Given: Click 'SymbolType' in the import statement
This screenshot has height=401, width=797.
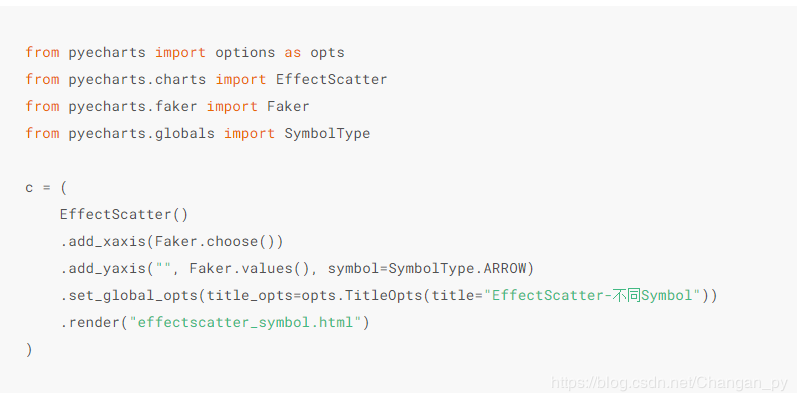Looking at the screenshot, I should (327, 133).
